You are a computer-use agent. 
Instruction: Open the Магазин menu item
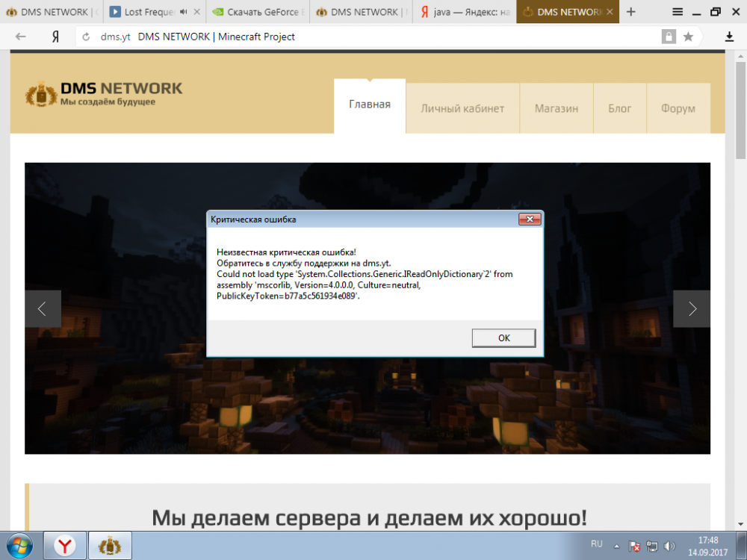[557, 108]
